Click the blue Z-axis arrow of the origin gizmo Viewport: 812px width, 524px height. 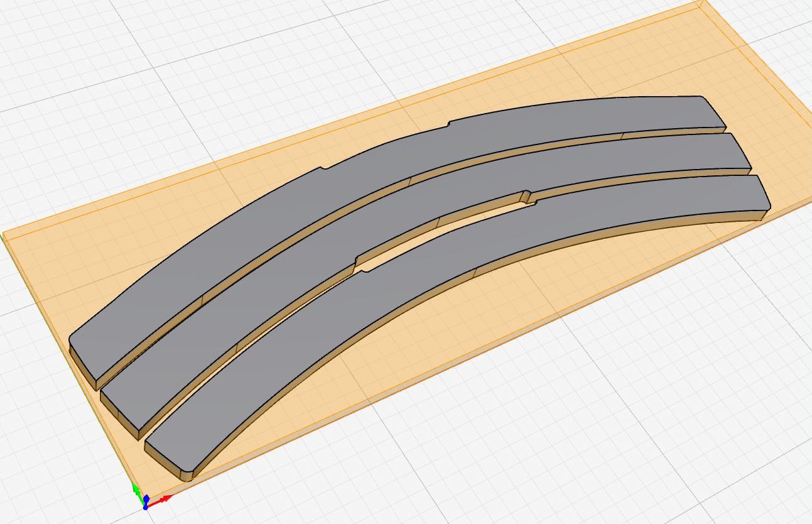[146, 498]
